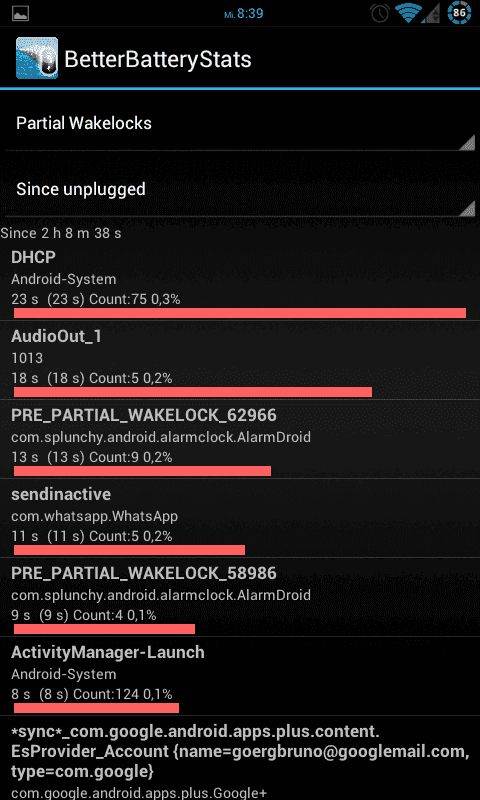Image resolution: width=480 pixels, height=800 pixels.
Task: Tap the mobile signal strength icon
Action: pyautogui.click(x=432, y=14)
